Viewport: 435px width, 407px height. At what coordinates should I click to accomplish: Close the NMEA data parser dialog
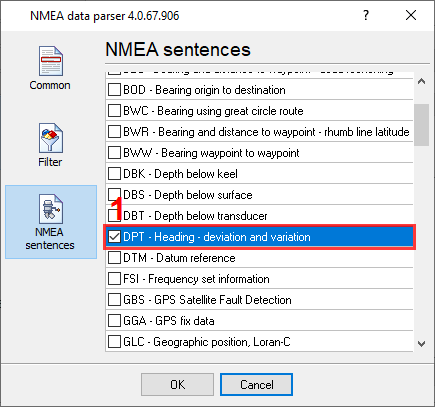coord(411,15)
